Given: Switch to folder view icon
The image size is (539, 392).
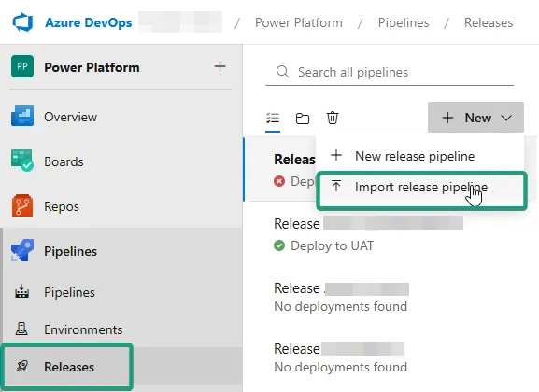Looking at the screenshot, I should pos(303,119).
